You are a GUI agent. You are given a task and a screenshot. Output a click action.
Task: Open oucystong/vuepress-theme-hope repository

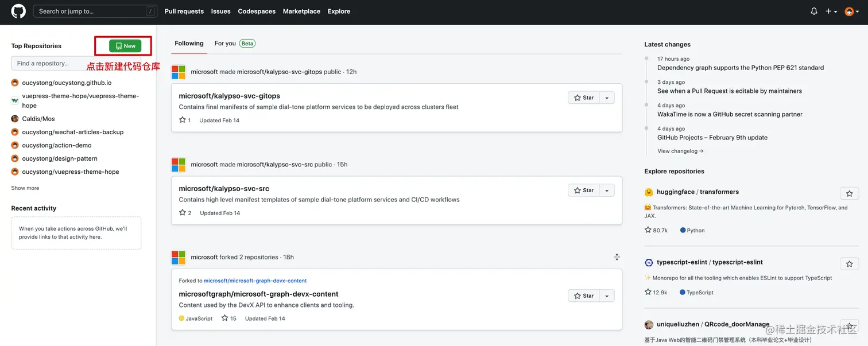71,172
